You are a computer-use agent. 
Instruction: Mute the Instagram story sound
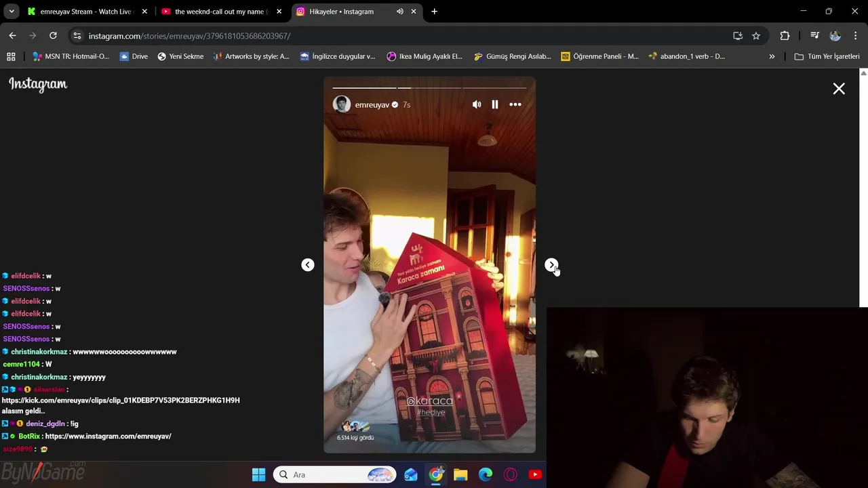pos(477,104)
